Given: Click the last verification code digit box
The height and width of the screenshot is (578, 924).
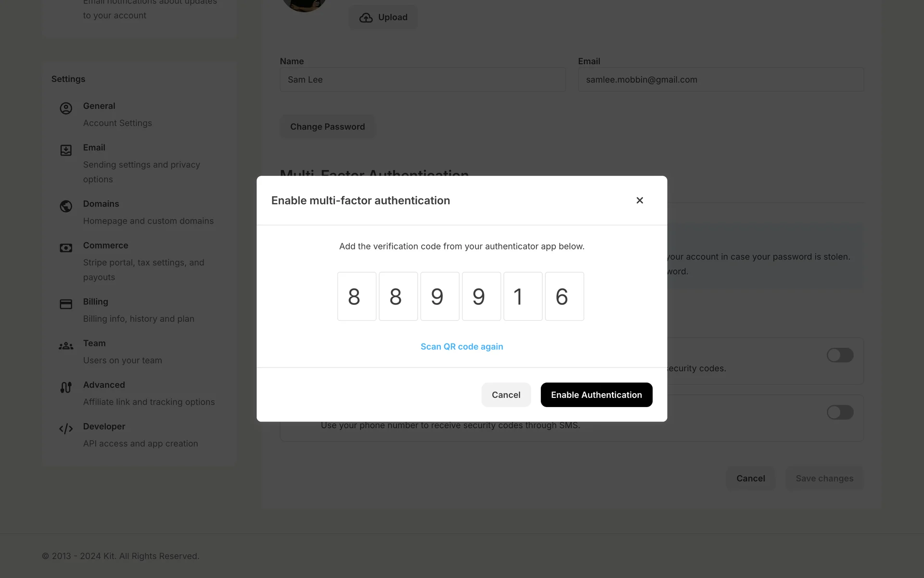Looking at the screenshot, I should (x=564, y=296).
